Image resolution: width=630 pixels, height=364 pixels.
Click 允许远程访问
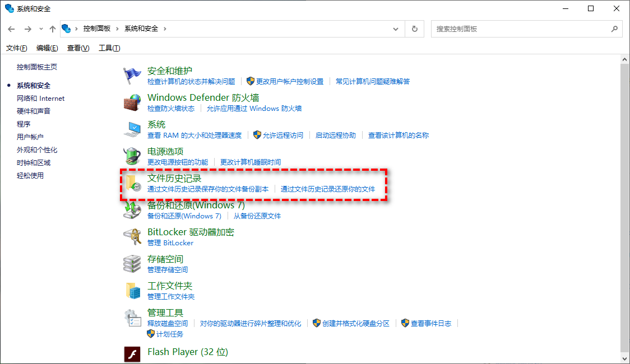(283, 136)
